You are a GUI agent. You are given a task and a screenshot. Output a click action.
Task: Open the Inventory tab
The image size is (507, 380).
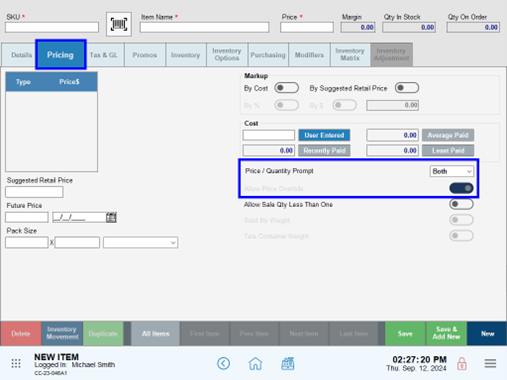pyautogui.click(x=186, y=55)
